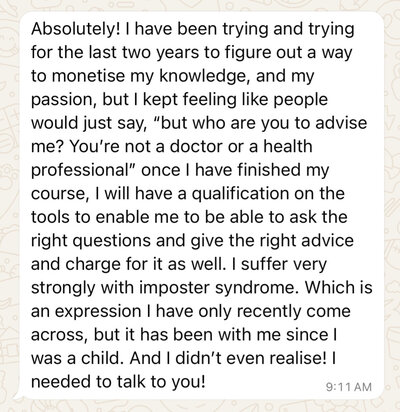Click the final sentence "needed to talk to you!"
Image resolution: width=400 pixels, height=412 pixels.
(x=117, y=382)
